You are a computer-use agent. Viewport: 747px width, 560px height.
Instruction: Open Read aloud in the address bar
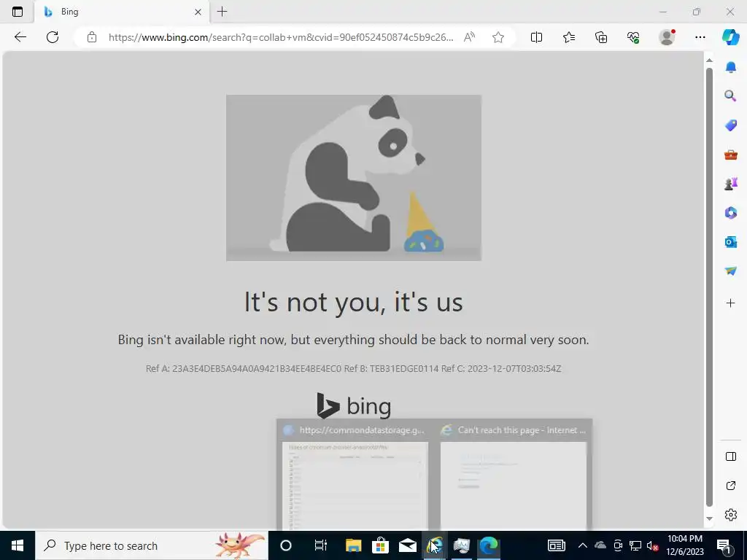pyautogui.click(x=469, y=37)
